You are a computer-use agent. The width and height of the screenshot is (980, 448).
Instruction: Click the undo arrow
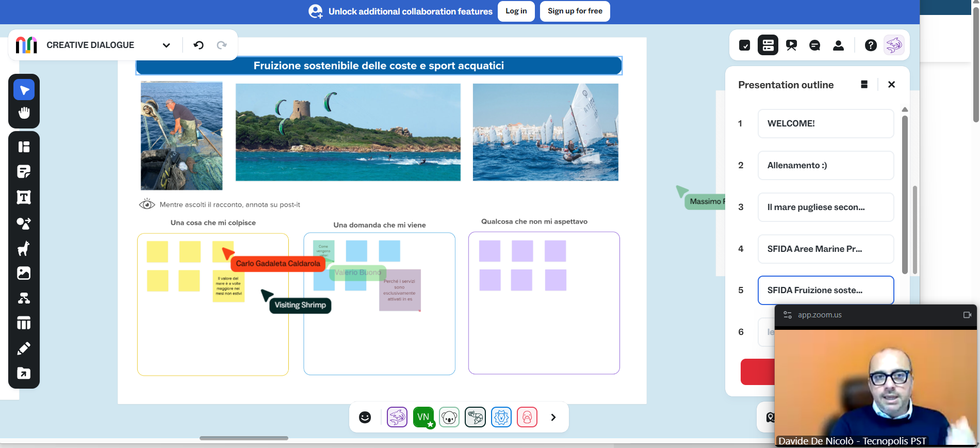point(199,45)
